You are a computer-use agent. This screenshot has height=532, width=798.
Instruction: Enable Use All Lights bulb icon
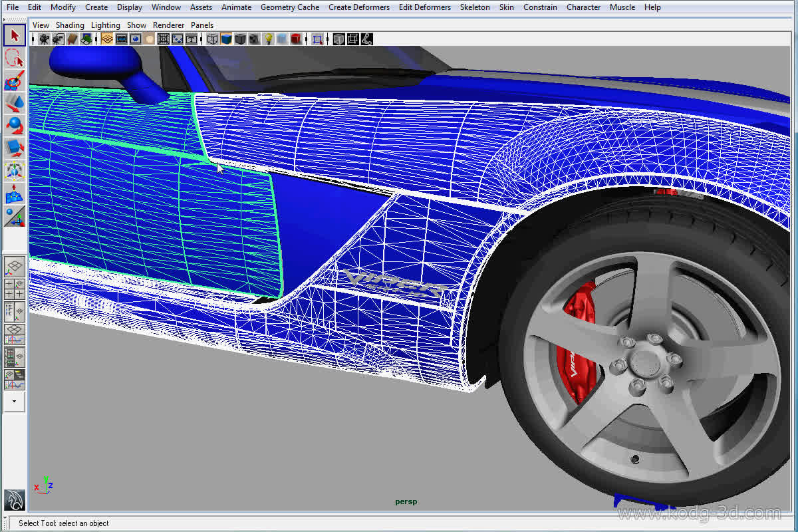(x=267, y=39)
